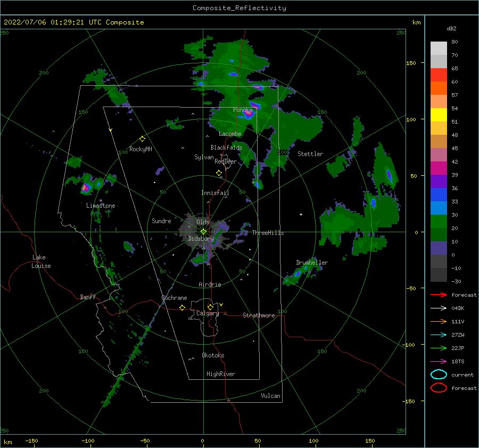Click the orange 111V arrow legend icon
Viewport: 479px width, 448px height.
439,321
